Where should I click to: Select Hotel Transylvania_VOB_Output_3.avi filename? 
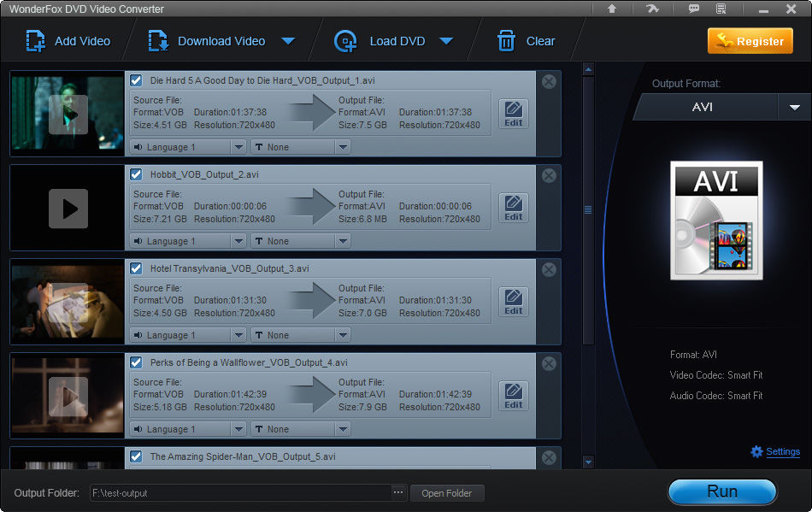click(229, 268)
